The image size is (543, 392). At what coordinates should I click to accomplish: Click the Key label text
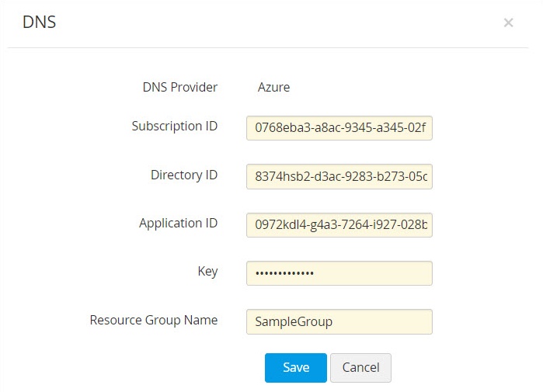tap(207, 271)
